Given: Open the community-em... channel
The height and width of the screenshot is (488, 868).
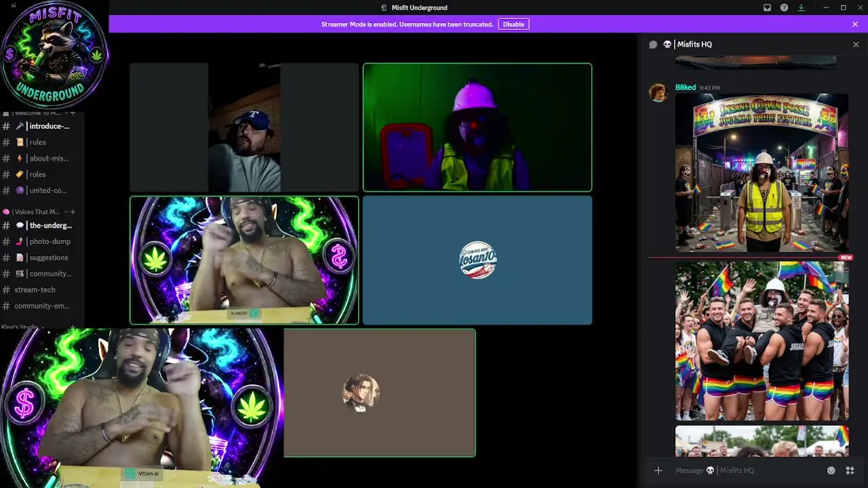Looking at the screenshot, I should coord(42,306).
